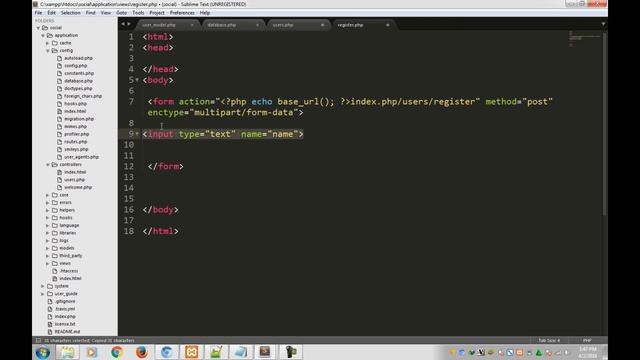Open welcome.php in the controllers folder

click(78, 187)
